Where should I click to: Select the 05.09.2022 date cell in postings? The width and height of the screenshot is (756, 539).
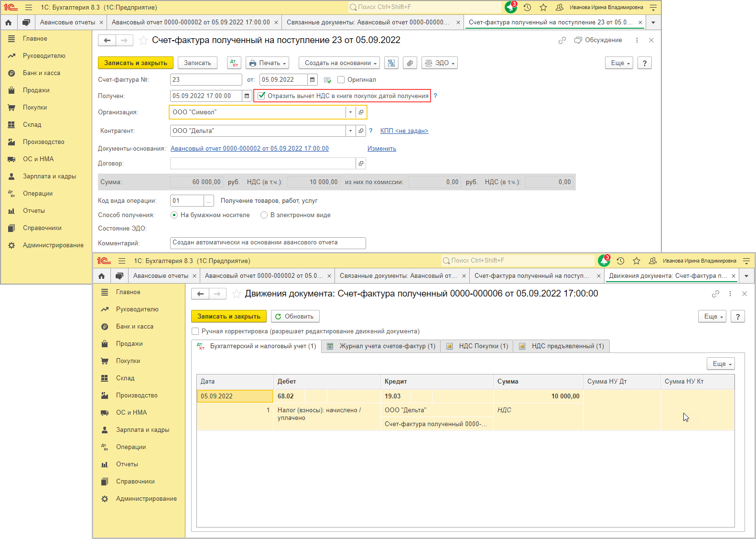click(x=235, y=396)
